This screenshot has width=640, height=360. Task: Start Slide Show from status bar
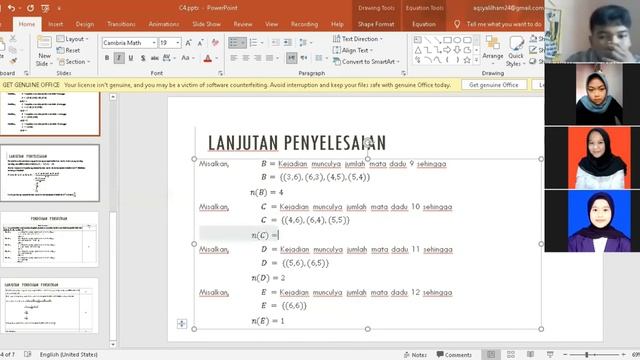coord(550,355)
